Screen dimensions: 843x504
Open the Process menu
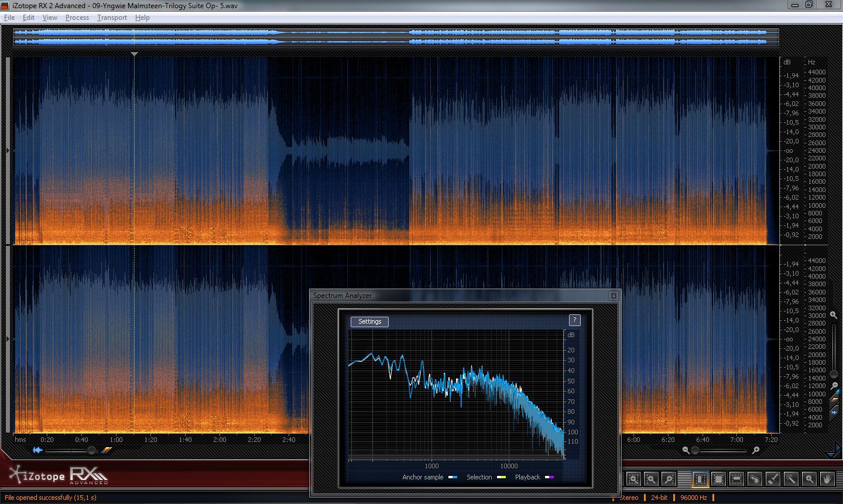click(x=77, y=18)
